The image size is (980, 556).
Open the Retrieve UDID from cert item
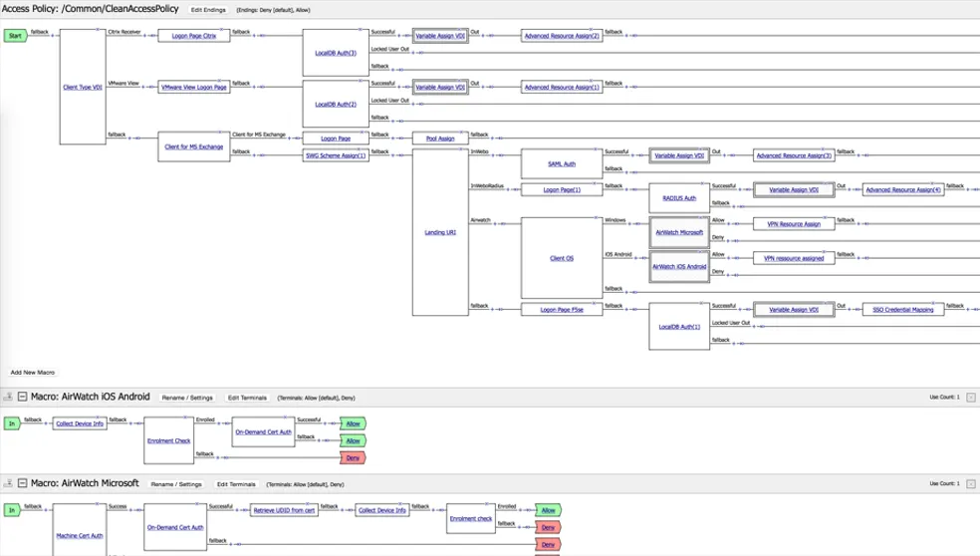click(x=284, y=510)
